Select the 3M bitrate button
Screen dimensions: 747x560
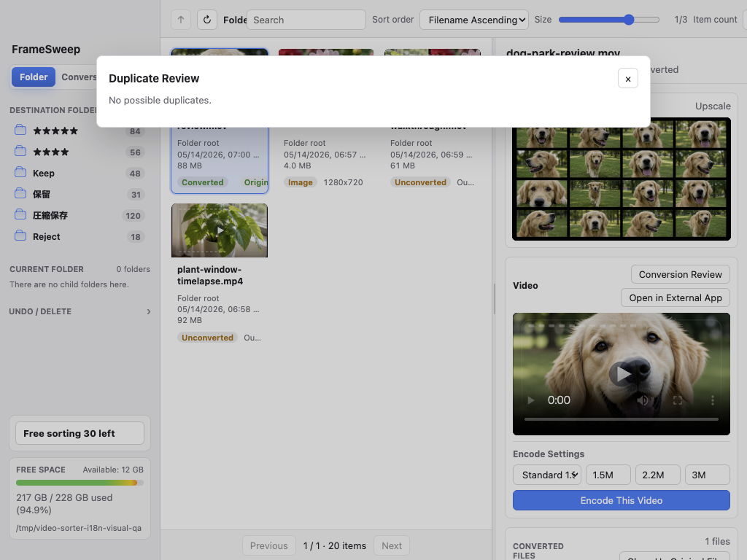point(707,475)
